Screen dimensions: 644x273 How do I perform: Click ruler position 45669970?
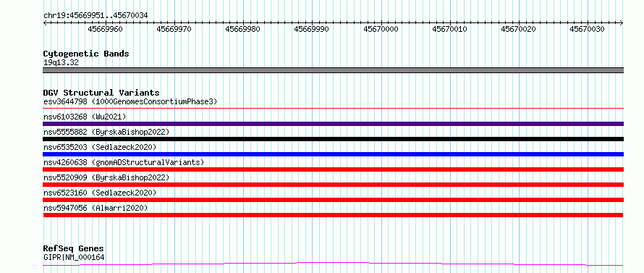174,30
